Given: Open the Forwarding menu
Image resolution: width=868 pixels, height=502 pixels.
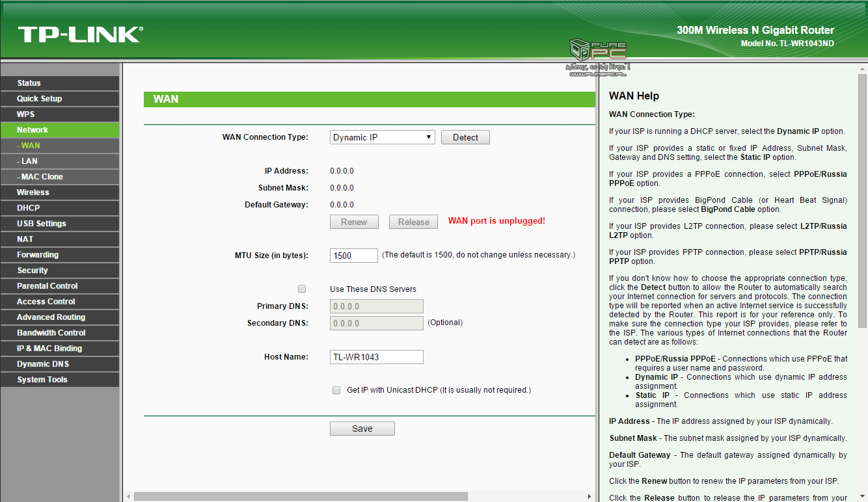Looking at the screenshot, I should tap(60, 255).
